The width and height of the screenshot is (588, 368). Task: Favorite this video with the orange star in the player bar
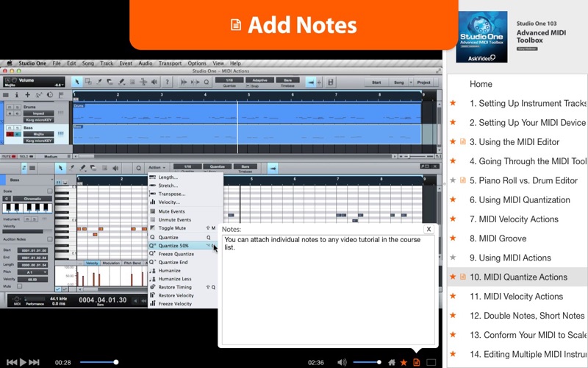(x=404, y=362)
